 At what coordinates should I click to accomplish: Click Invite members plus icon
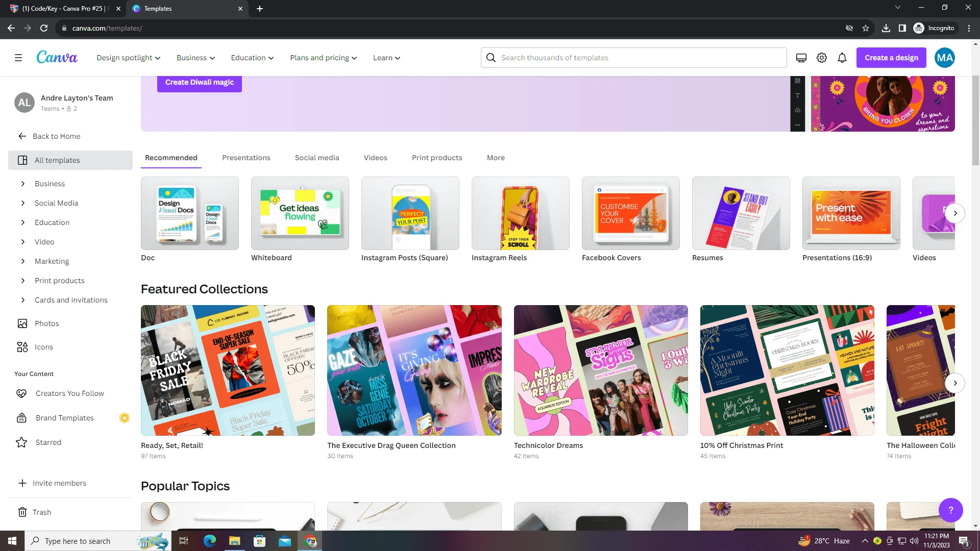[22, 483]
